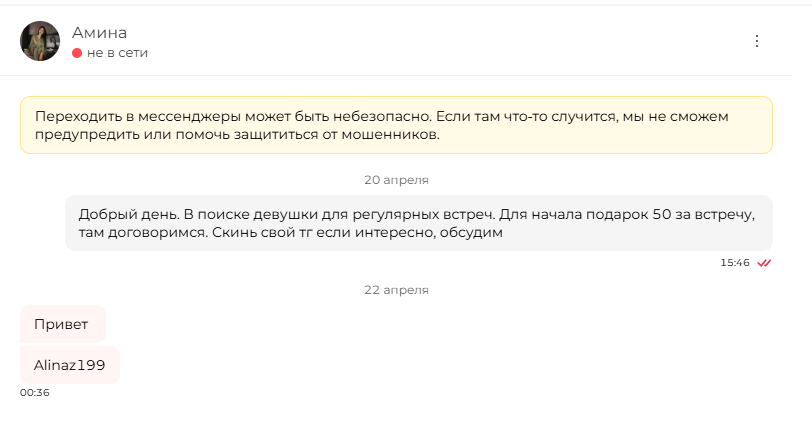
Task: Click the '22 апреля' date separator
Action: [x=396, y=290]
